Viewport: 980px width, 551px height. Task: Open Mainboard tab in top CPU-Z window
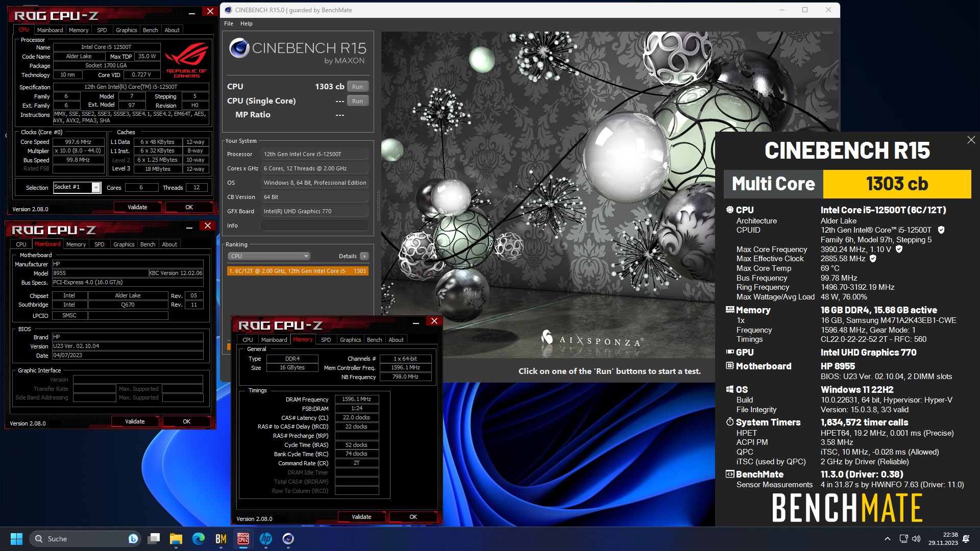click(50, 30)
